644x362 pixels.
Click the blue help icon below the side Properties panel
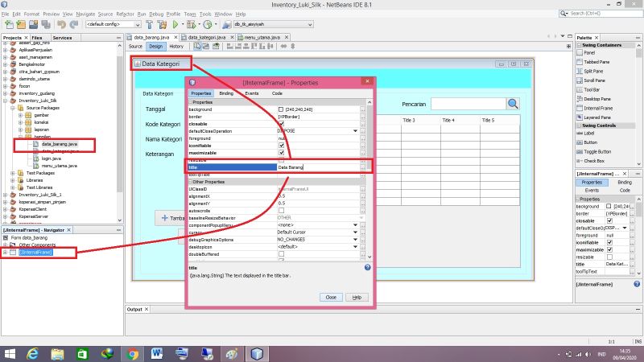[x=637, y=284]
